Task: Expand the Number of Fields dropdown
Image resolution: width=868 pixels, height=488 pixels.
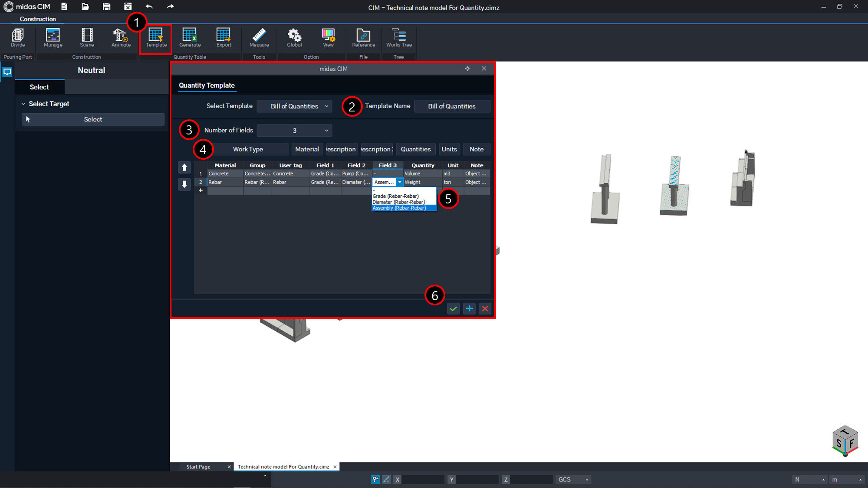Action: click(295, 131)
